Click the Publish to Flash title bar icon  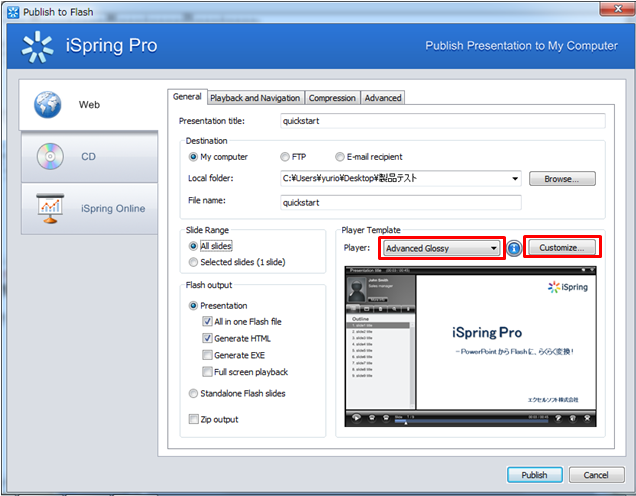coord(13,12)
